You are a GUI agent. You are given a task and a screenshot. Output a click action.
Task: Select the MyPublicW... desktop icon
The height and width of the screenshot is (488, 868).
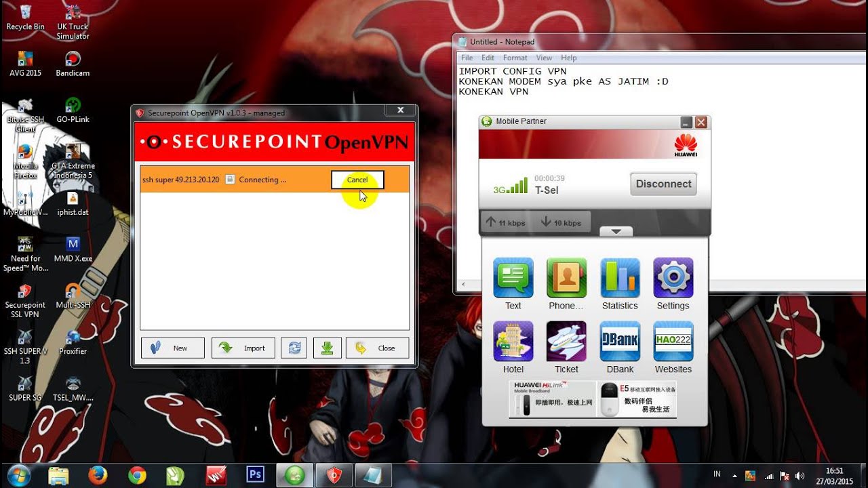click(x=25, y=203)
